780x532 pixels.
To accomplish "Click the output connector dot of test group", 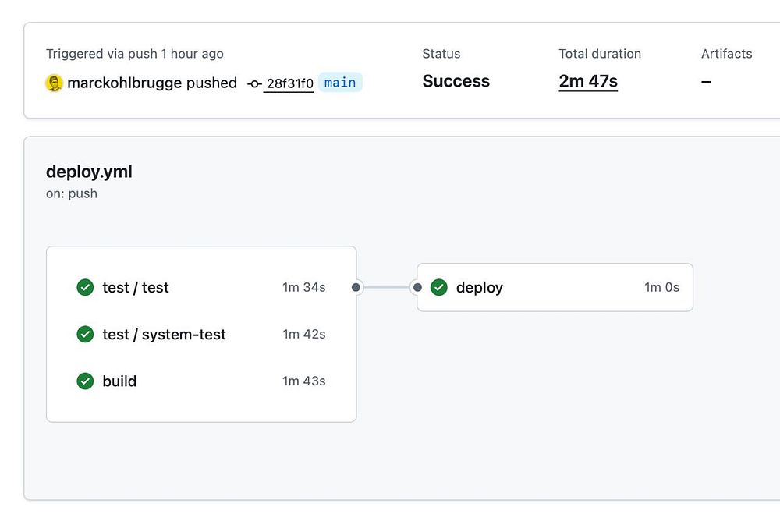I will (x=356, y=288).
